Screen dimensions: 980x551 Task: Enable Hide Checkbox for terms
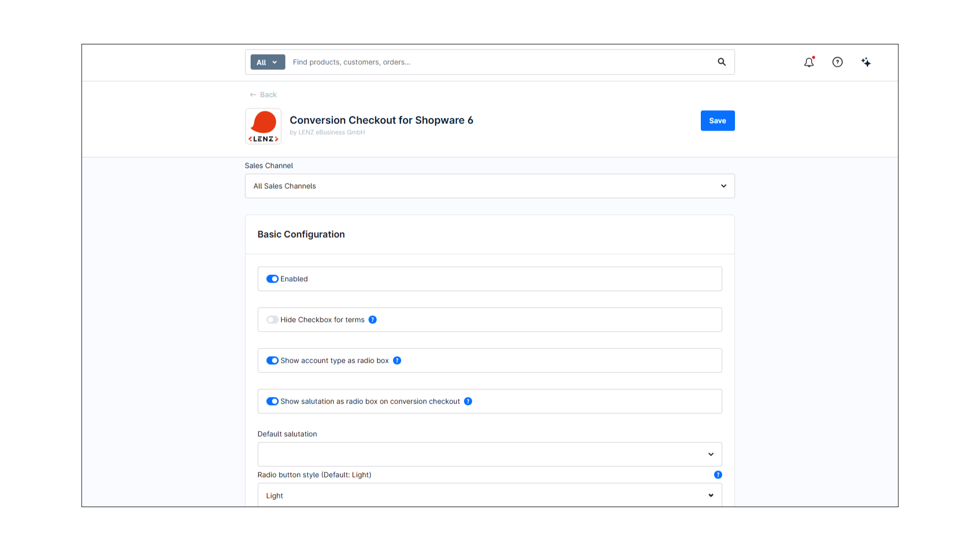272,319
